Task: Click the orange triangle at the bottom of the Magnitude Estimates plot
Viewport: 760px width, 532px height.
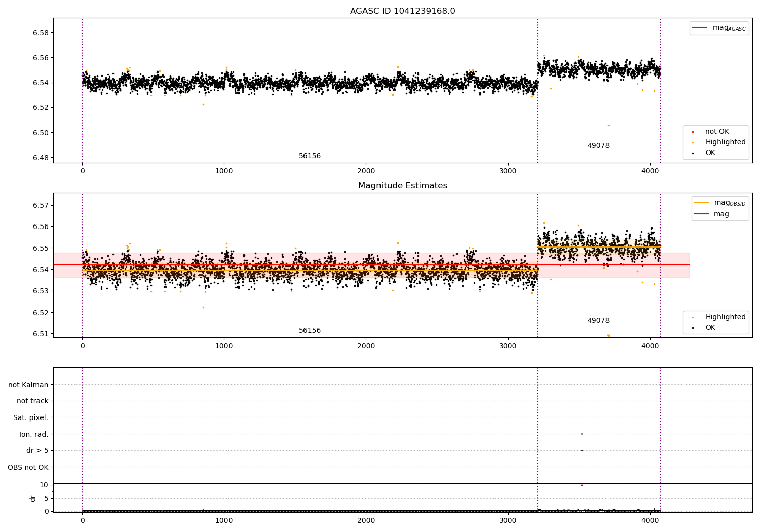Action: pos(609,335)
